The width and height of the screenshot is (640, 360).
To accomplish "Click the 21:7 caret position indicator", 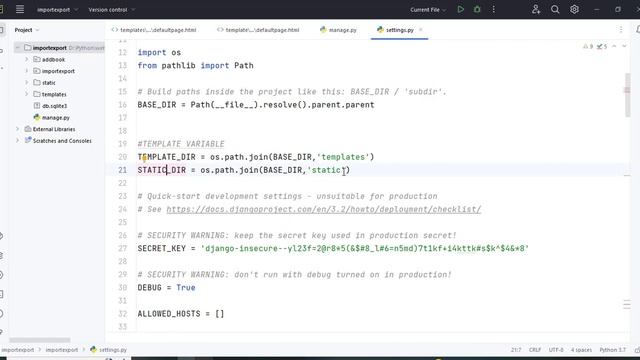I will pyautogui.click(x=516, y=350).
